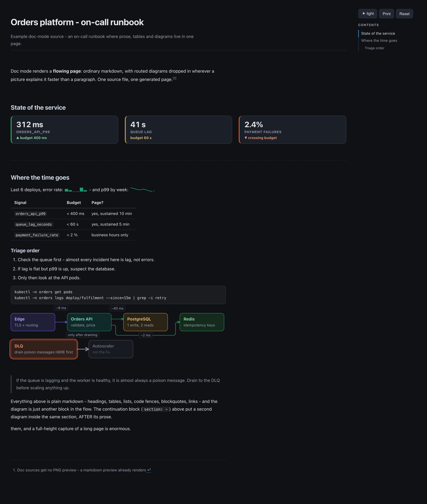The height and width of the screenshot is (504, 427).
Task: Click the Page? column header
Action: tap(97, 202)
